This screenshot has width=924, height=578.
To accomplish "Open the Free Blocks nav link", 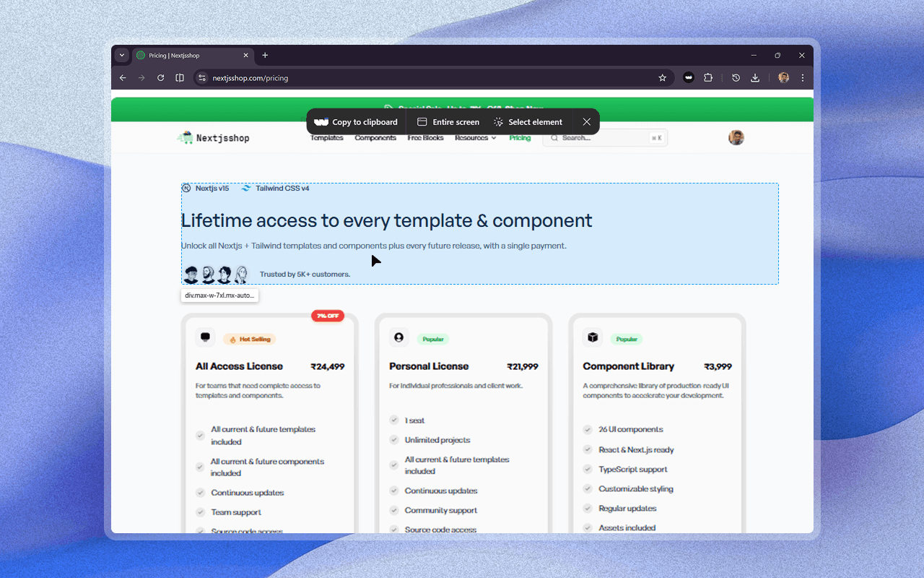I will point(425,138).
